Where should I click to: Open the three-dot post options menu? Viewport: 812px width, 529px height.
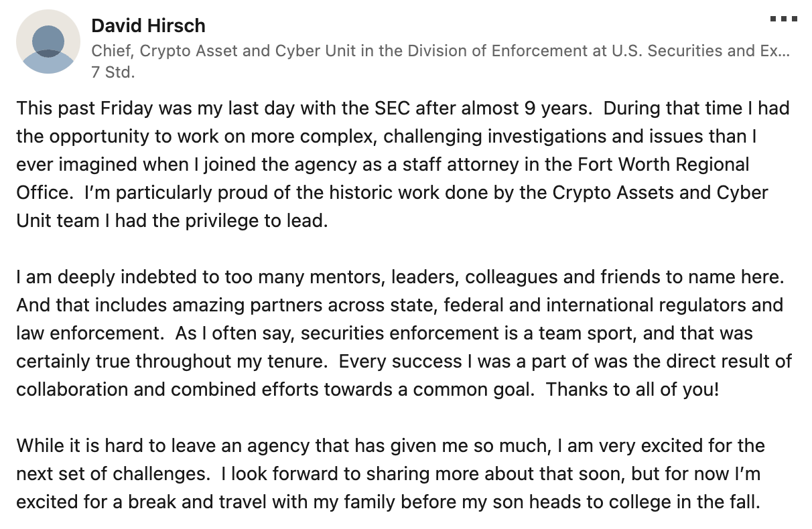point(783,19)
